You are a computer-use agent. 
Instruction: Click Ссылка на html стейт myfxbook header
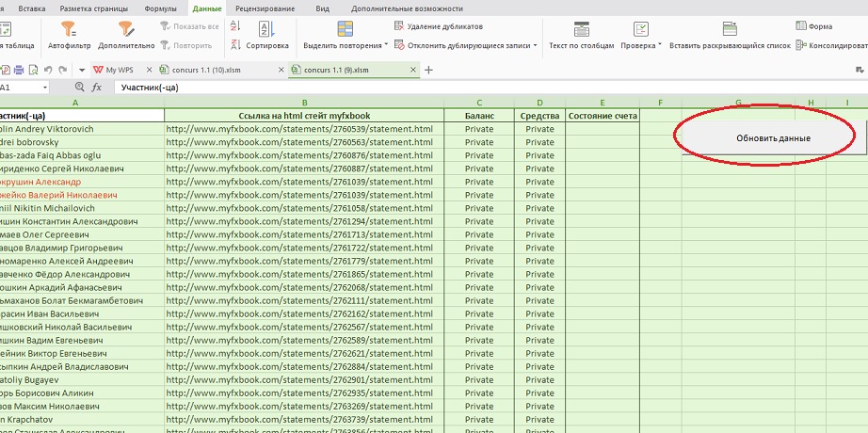[x=304, y=116]
